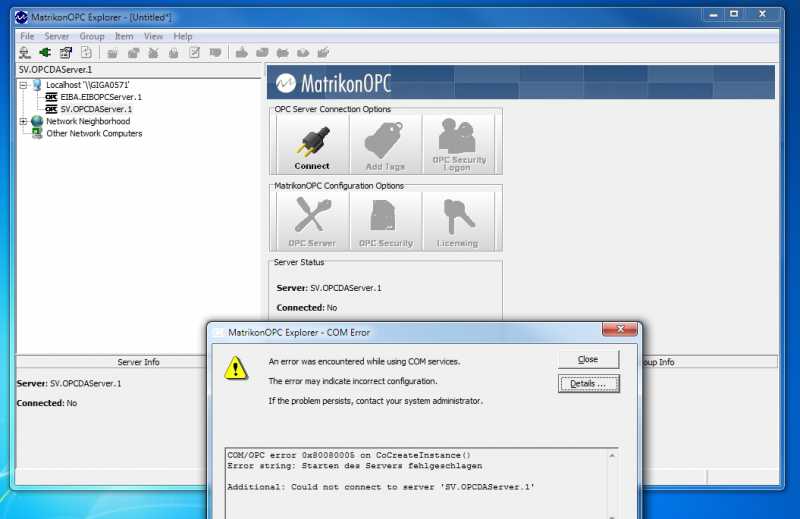The height and width of the screenshot is (519, 800).
Task: Click the green connect toolbar icon
Action: pyautogui.click(x=45, y=52)
